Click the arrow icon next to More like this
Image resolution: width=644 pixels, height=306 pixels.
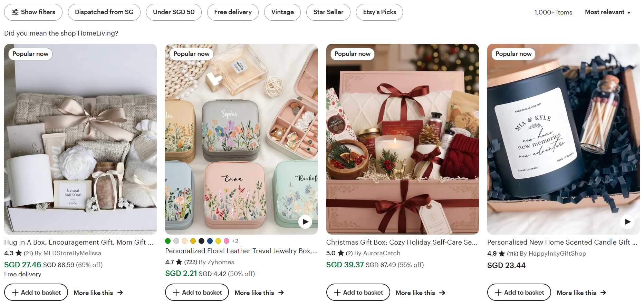point(120,293)
